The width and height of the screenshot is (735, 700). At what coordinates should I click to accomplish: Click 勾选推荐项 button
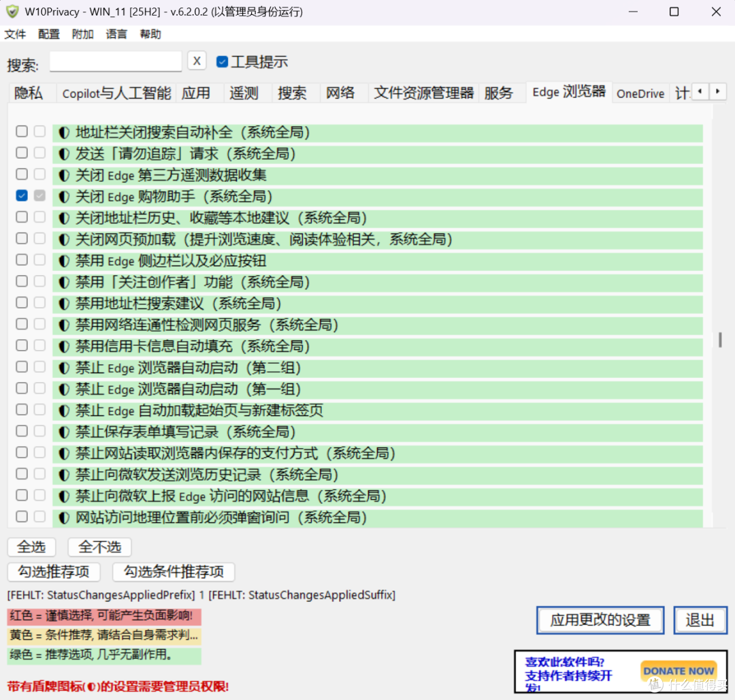click(x=54, y=572)
